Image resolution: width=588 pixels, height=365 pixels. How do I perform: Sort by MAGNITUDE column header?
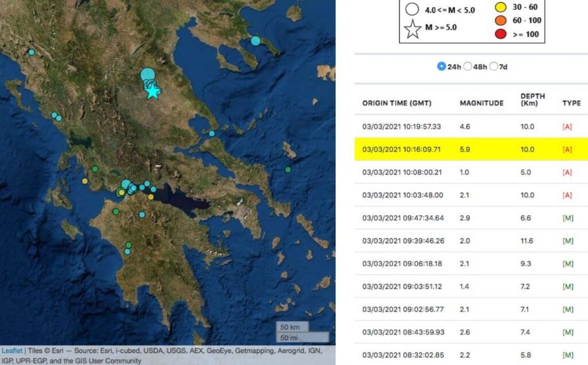click(x=482, y=103)
